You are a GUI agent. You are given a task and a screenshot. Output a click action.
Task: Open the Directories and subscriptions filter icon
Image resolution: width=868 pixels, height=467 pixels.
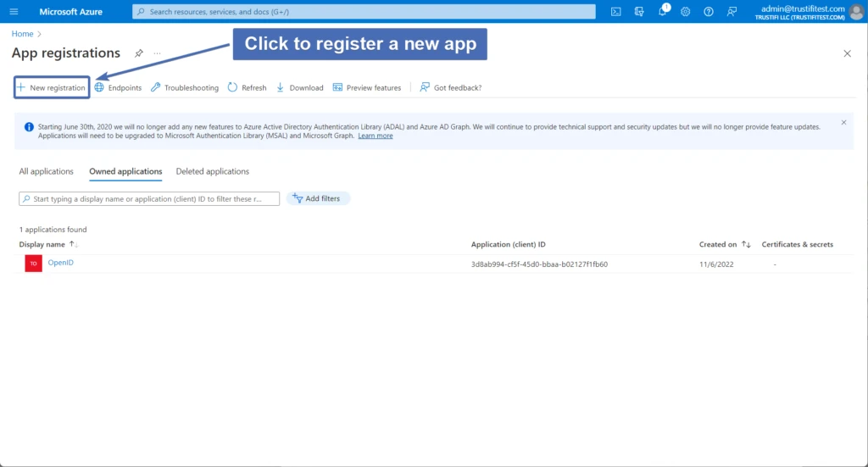(x=639, y=12)
